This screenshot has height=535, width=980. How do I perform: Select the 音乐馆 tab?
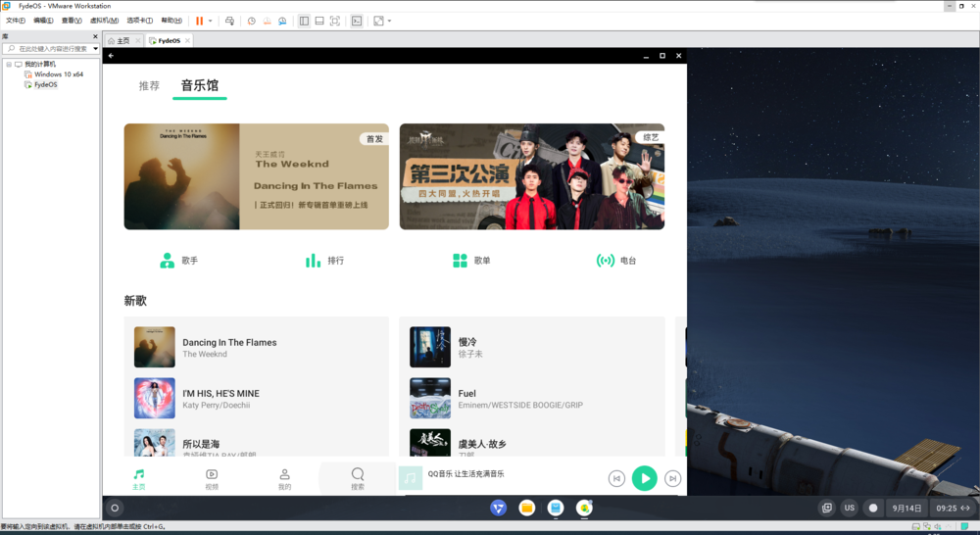pyautogui.click(x=199, y=85)
